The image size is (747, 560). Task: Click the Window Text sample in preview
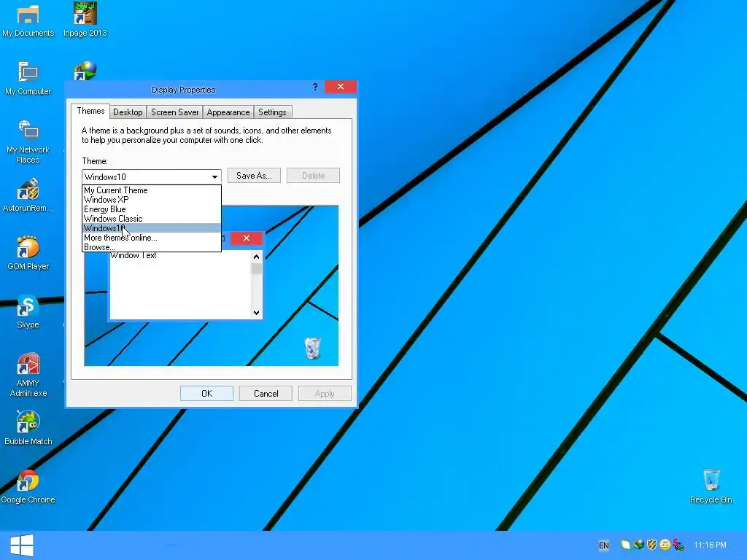(133, 255)
